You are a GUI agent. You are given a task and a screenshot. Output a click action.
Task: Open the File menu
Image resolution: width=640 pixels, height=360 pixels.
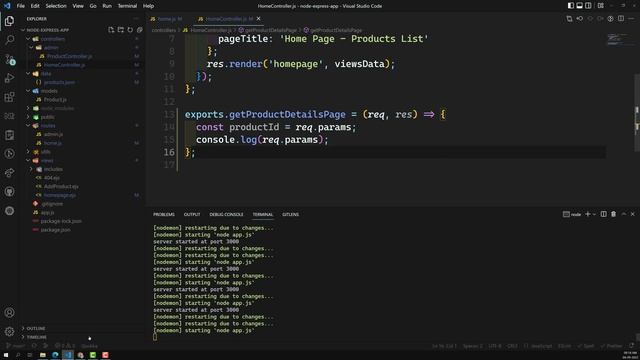point(20,6)
